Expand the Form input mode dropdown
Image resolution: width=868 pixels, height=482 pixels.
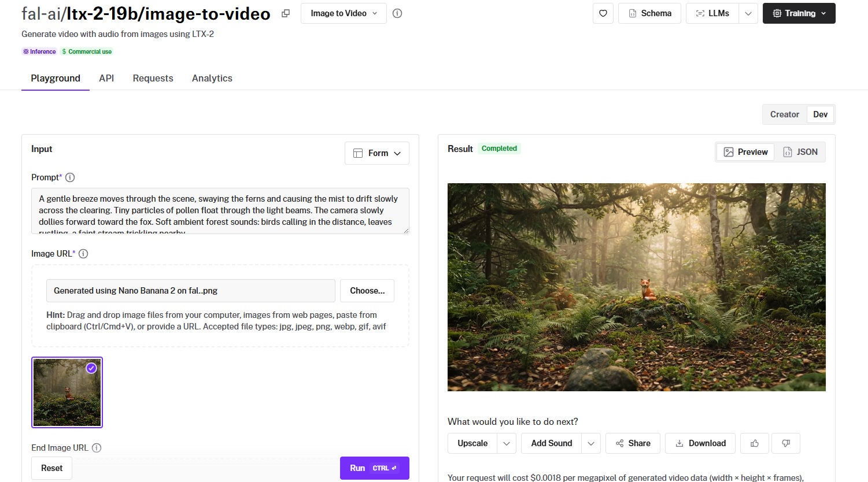click(x=377, y=153)
